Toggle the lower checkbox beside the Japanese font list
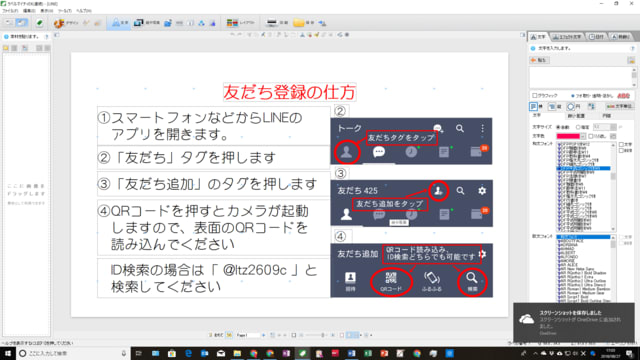This screenshot has height=360, width=640. 621,151
